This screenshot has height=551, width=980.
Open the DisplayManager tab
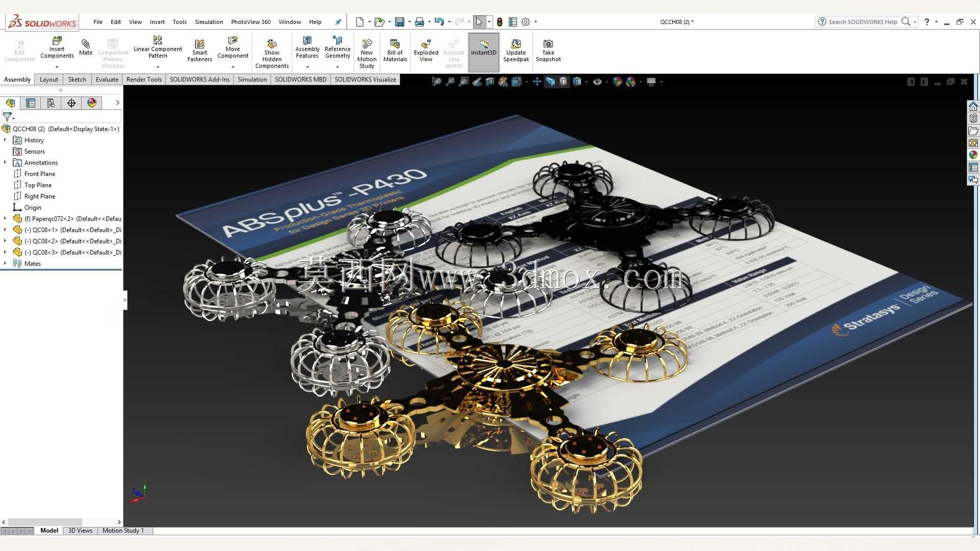tap(92, 103)
